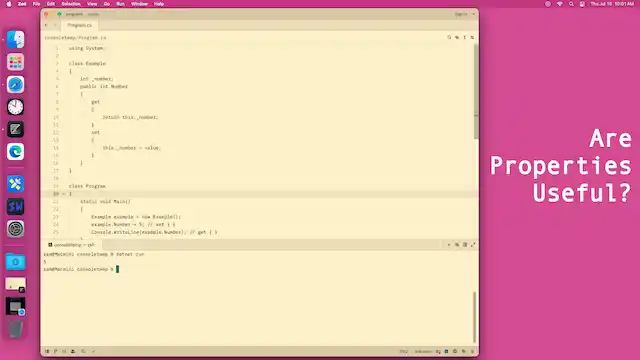Toggle the project panel from the status bar

pyautogui.click(x=47, y=351)
